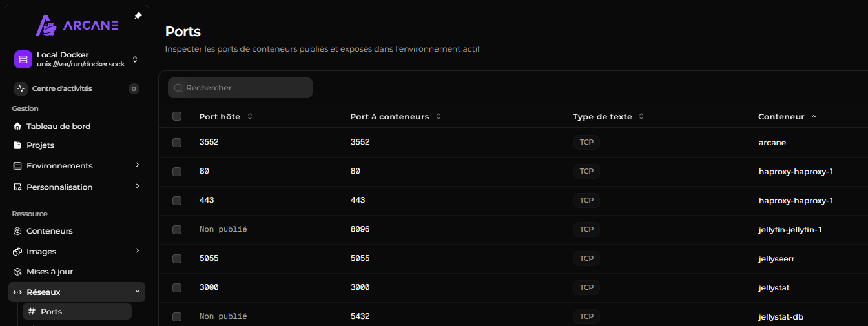
Task: Click the Arcane logo
Action: (x=77, y=25)
